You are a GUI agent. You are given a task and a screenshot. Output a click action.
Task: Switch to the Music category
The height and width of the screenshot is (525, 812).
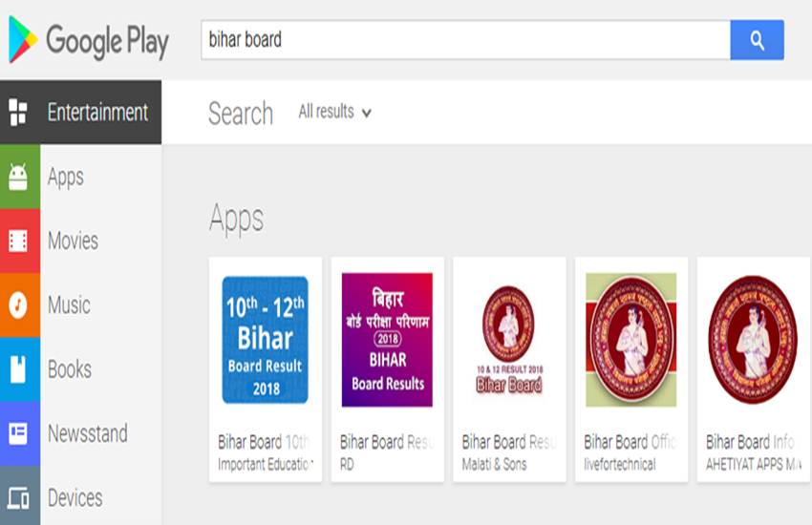pos(69,305)
